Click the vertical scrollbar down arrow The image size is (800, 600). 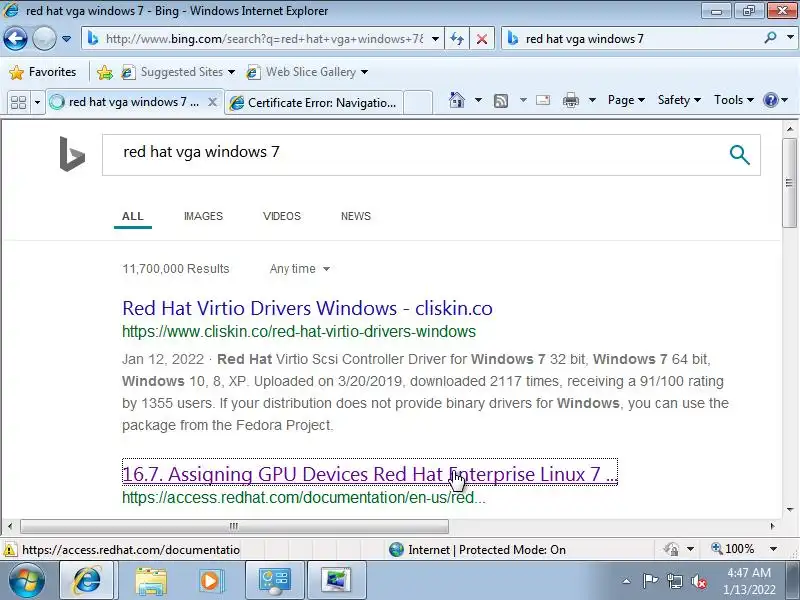[790, 509]
